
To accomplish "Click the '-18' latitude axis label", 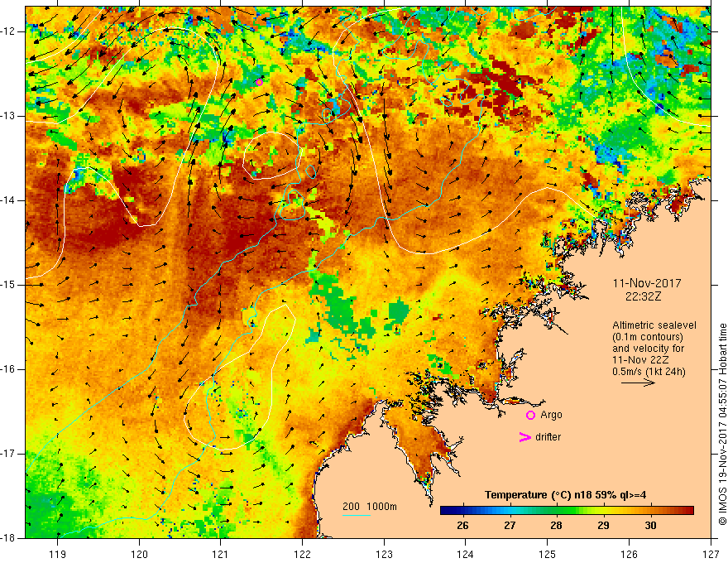I will point(8,538).
